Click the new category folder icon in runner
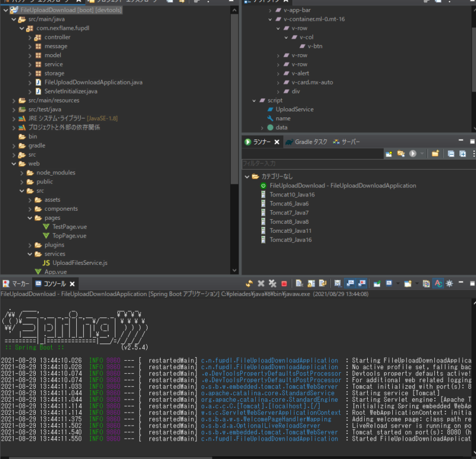The image size is (476, 459). coord(435,154)
